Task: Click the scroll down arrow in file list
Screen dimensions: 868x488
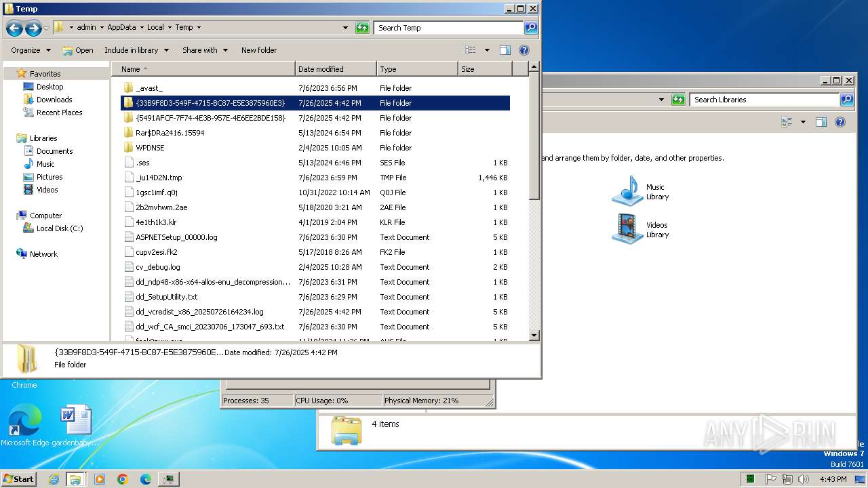Action: pos(534,335)
